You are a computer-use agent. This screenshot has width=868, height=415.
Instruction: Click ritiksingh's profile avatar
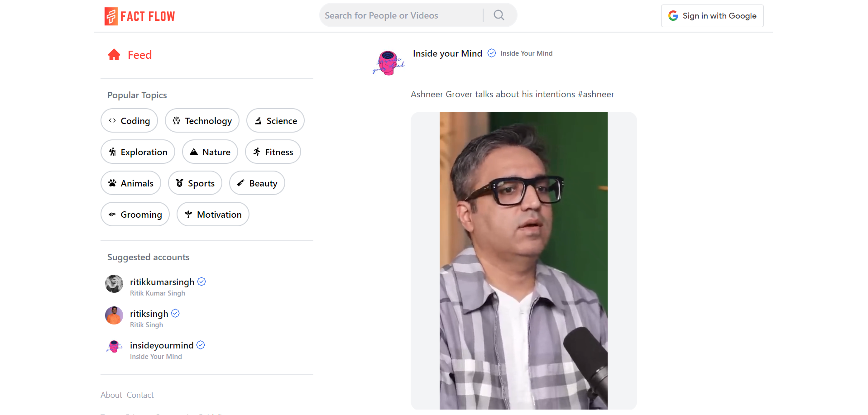pyautogui.click(x=114, y=315)
